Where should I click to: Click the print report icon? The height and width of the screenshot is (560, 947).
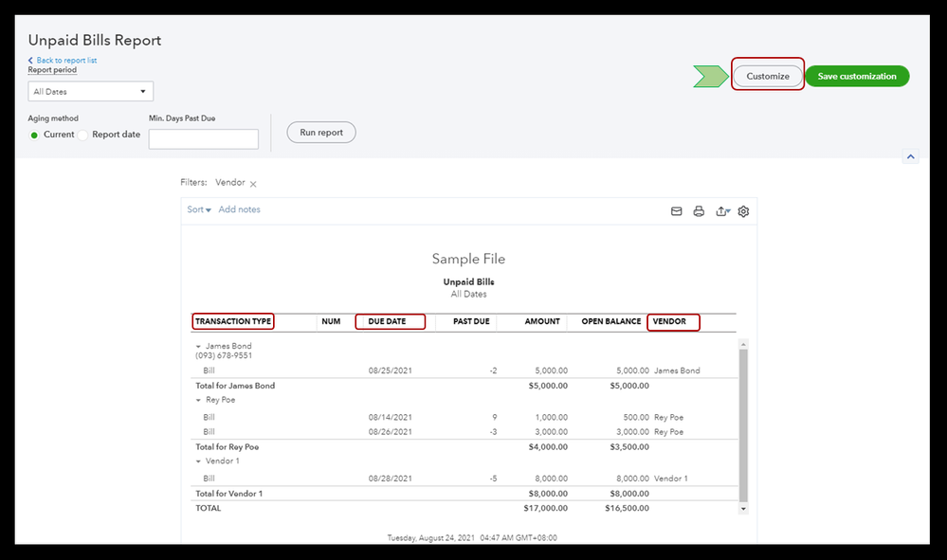699,211
